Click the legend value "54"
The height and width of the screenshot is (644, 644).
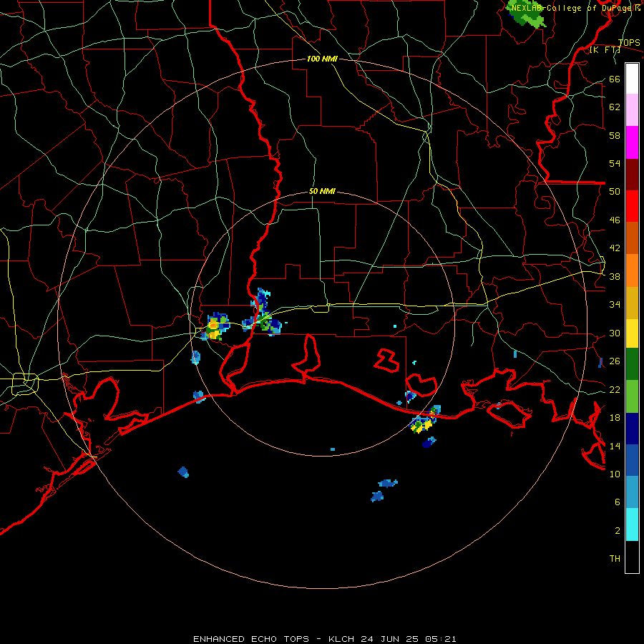tap(615, 163)
